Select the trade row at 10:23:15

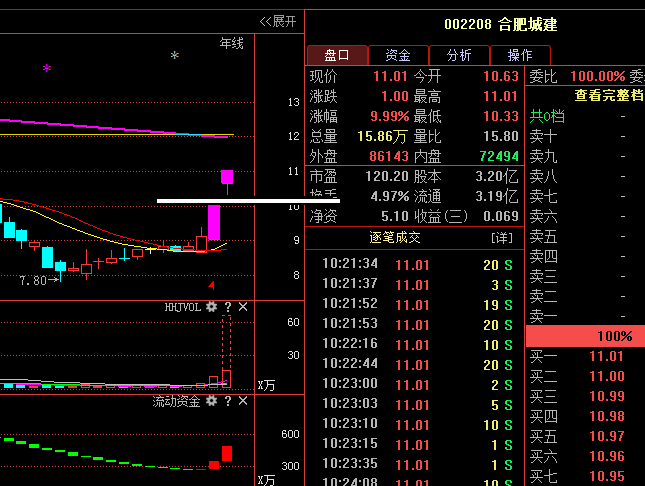(417, 444)
